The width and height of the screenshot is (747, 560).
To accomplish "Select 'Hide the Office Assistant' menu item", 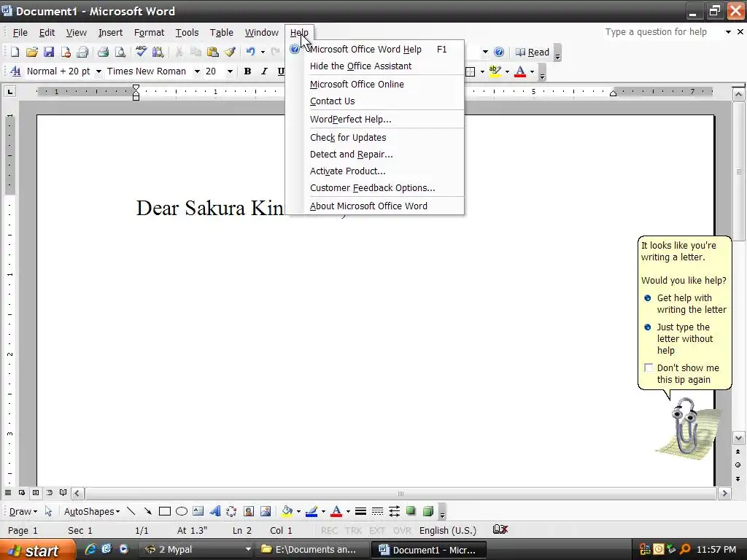I will pos(375,66).
